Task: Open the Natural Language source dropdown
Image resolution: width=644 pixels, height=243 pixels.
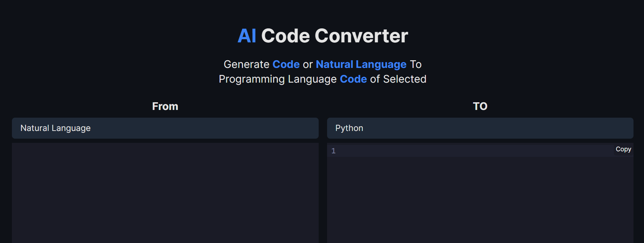Action: (x=165, y=128)
